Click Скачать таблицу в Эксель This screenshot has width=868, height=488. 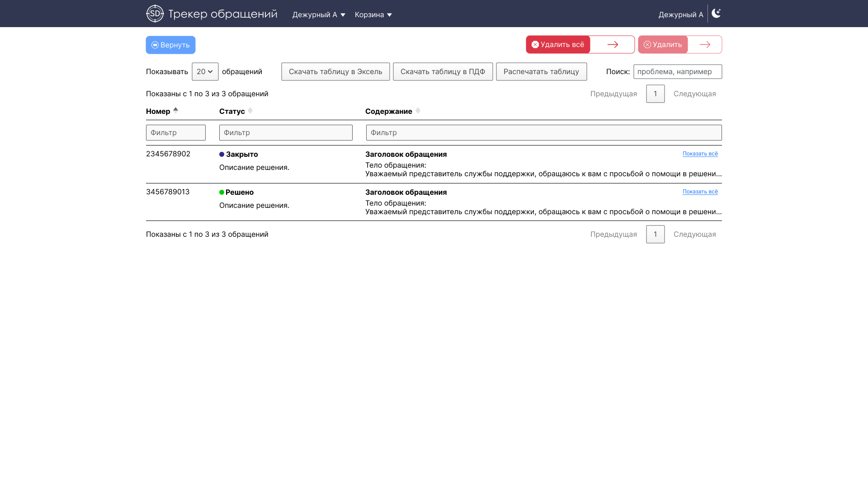335,71
